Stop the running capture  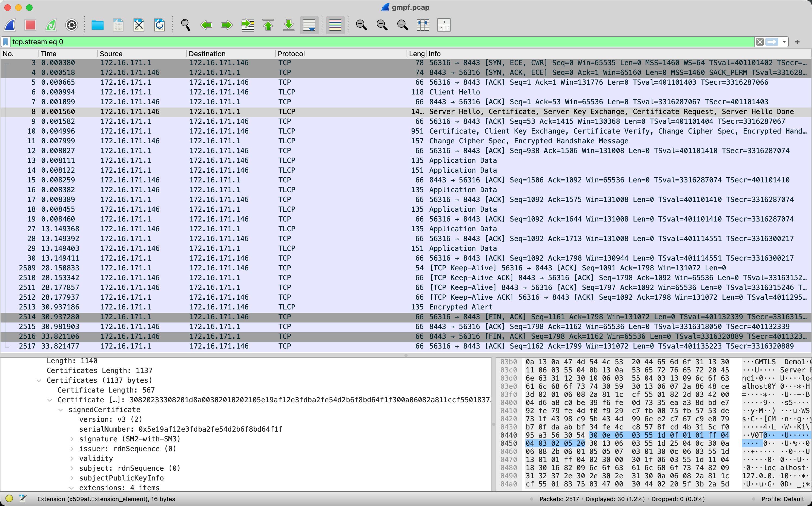tap(30, 25)
